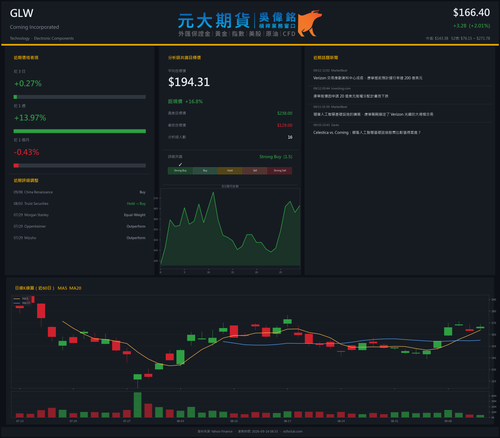Open the Investing.com news headline
The image size is (500, 438).
(x=351, y=96)
